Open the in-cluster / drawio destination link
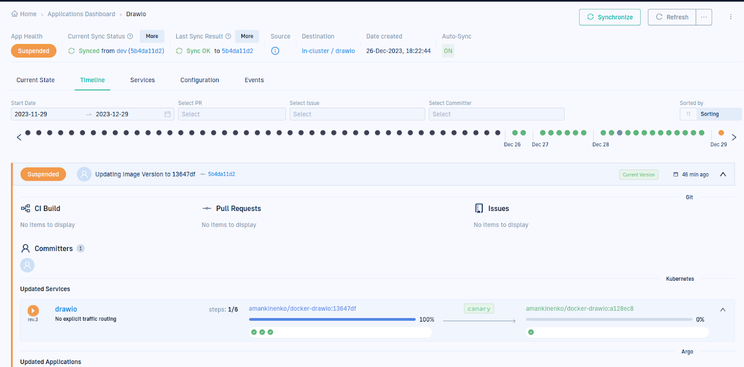The image size is (744, 367). [x=328, y=51]
